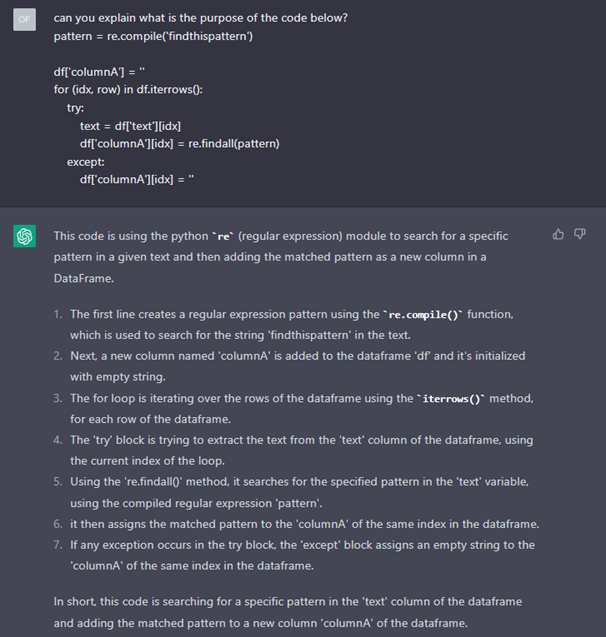This screenshot has width=606, height=637.
Task: Click the thumbs down feedback icon
Action: pyautogui.click(x=580, y=234)
